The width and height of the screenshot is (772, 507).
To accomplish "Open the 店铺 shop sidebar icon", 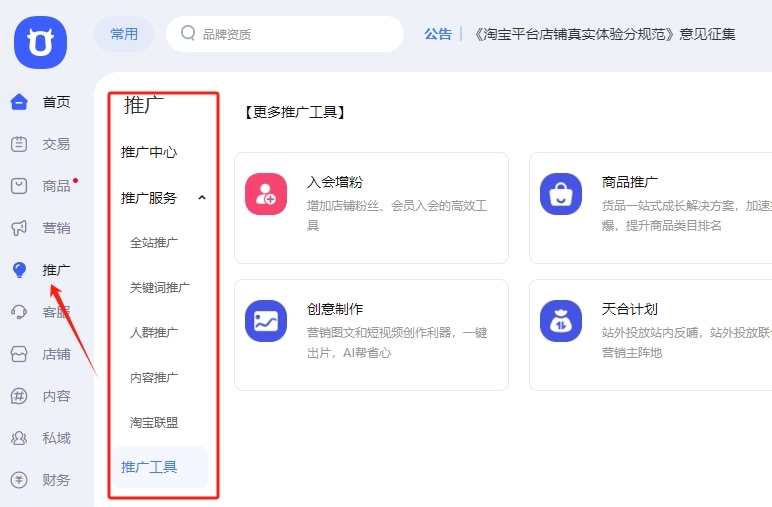I will point(19,354).
